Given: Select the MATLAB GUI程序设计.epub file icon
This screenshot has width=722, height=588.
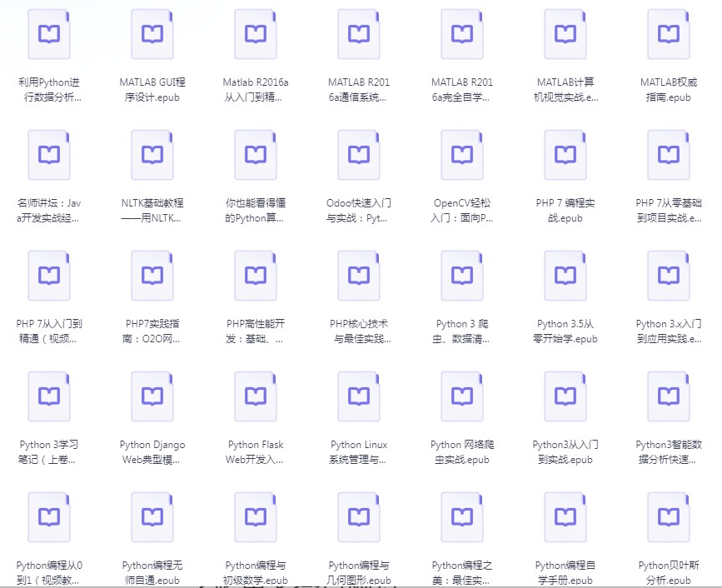Looking at the screenshot, I should pyautogui.click(x=152, y=34).
